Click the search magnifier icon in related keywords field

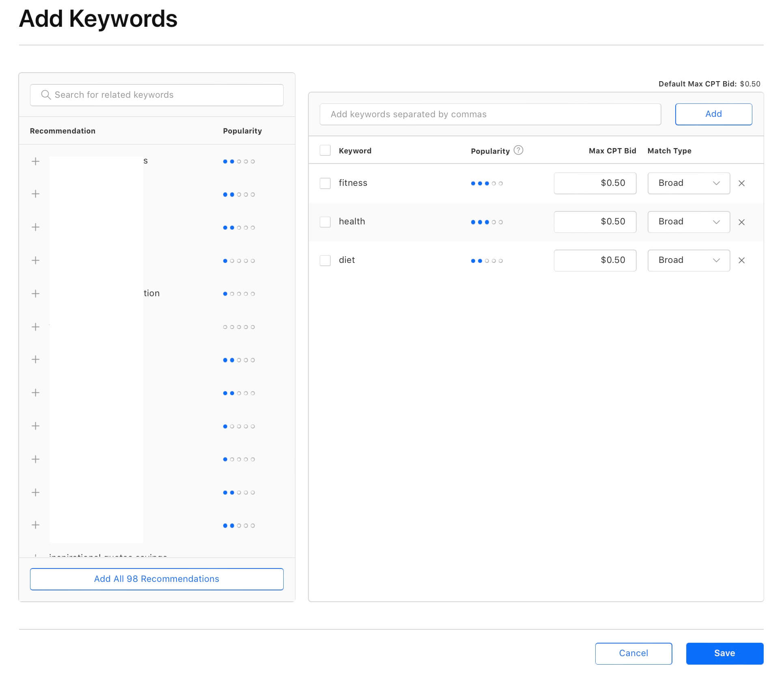pos(46,95)
